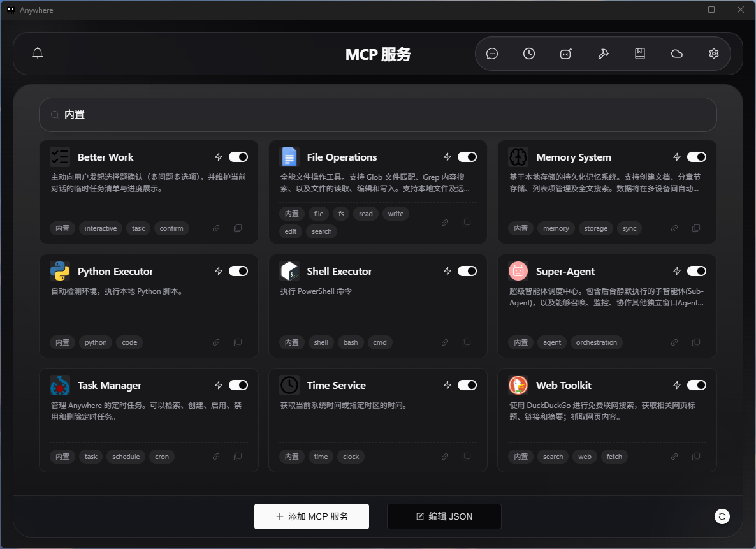Click the copy icon on Python Executor card
Screen dimensions: 756x549
coord(238,342)
